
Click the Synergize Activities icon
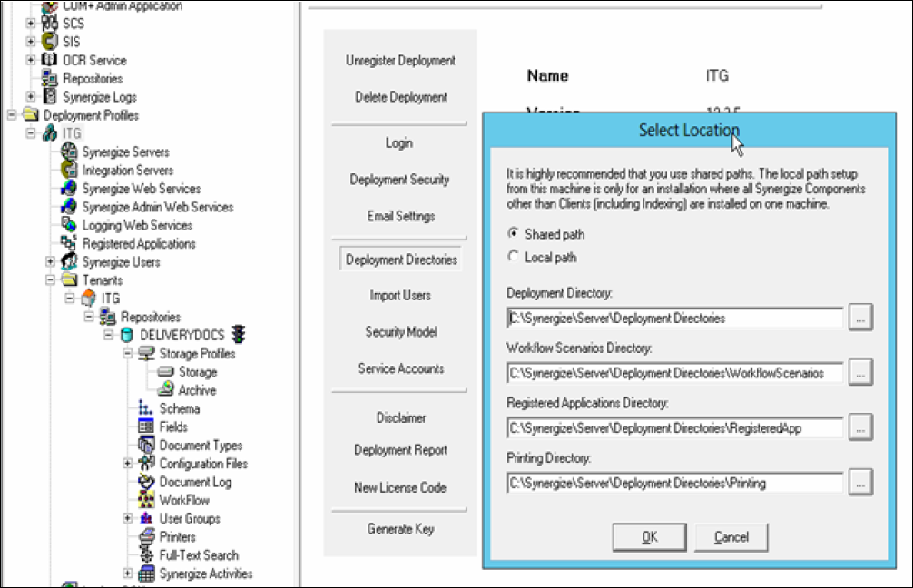[146, 573]
